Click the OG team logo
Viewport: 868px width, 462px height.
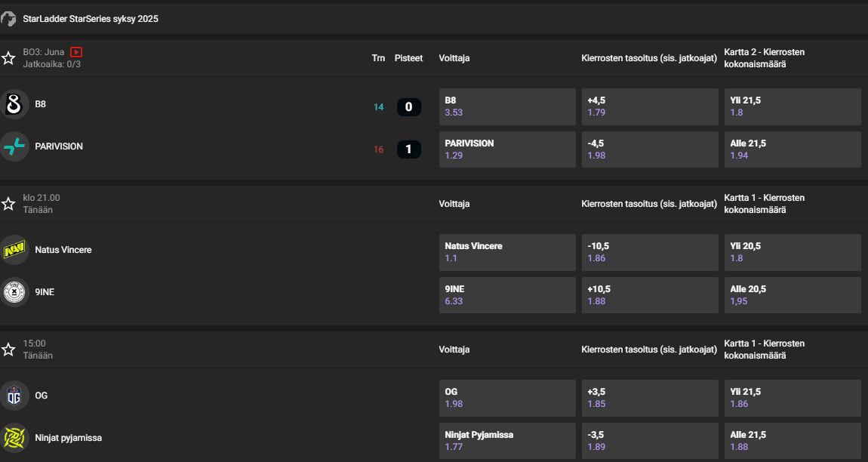point(14,396)
